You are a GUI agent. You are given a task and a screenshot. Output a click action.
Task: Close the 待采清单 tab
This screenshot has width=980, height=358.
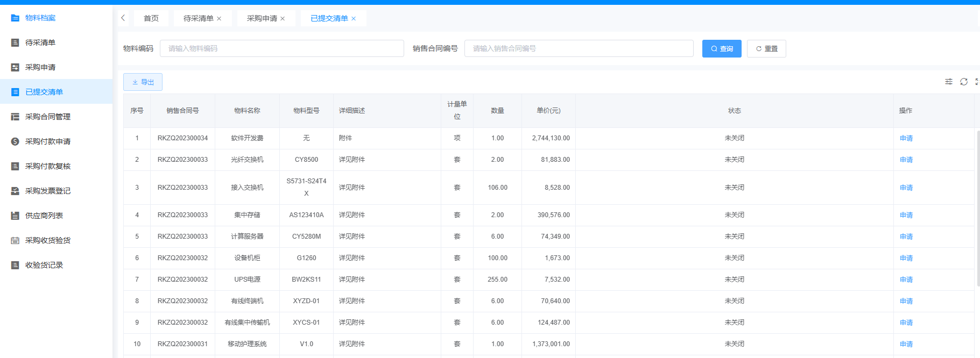click(x=219, y=19)
